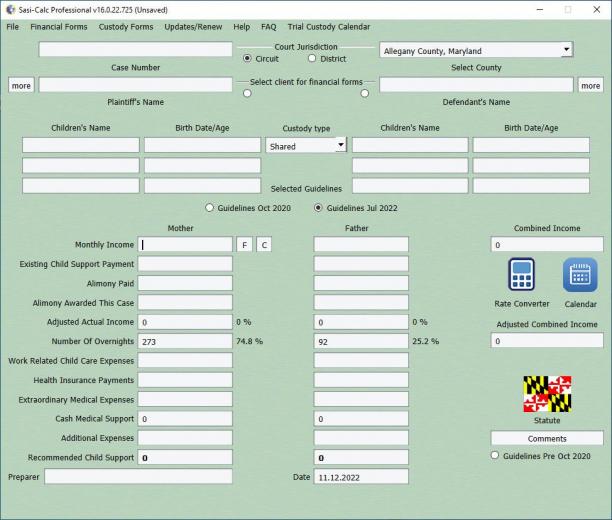Open the Comments button
Screen dimensions: 612x520
(547, 438)
